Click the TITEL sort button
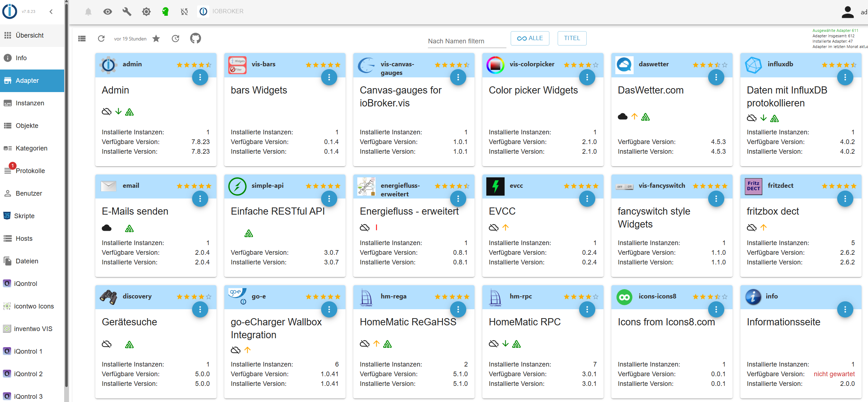868x402 pixels. pyautogui.click(x=572, y=38)
